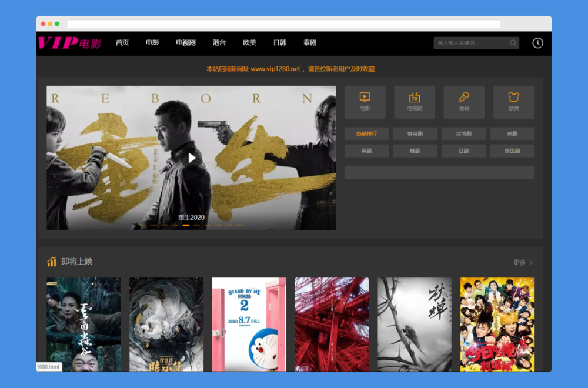Open the 电影 category tile with play-screen icon
588x388 pixels.
point(365,102)
